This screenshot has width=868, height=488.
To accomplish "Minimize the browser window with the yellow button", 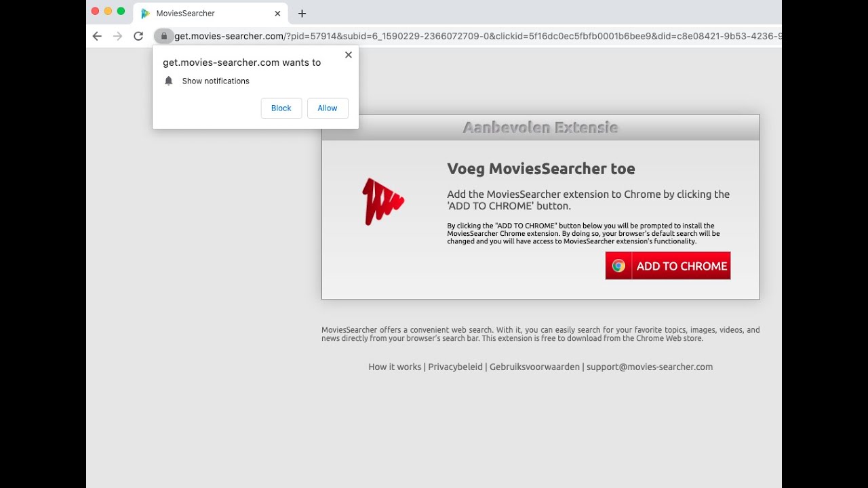I will coord(108,11).
